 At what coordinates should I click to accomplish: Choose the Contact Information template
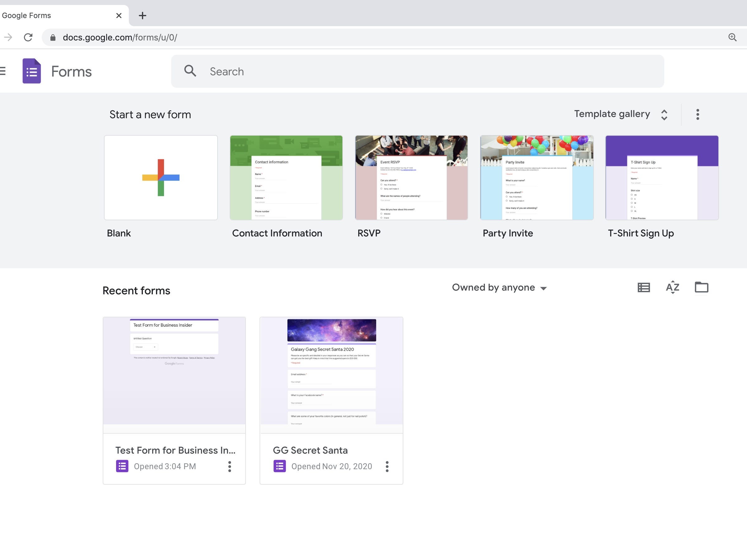tap(286, 178)
